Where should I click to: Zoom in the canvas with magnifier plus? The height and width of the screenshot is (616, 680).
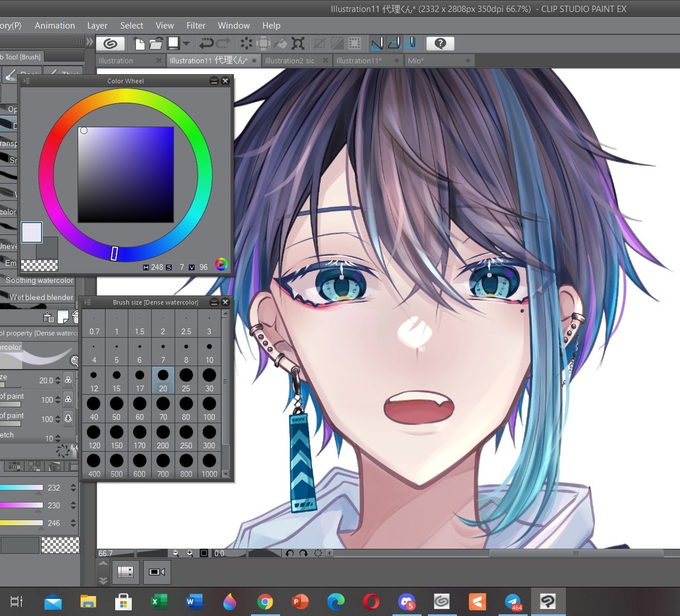click(x=189, y=553)
